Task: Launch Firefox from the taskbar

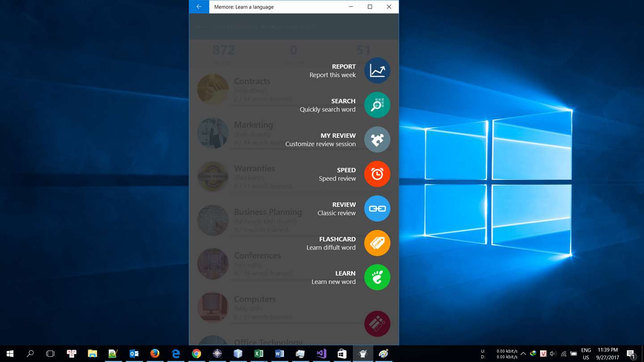Action: coord(155,354)
